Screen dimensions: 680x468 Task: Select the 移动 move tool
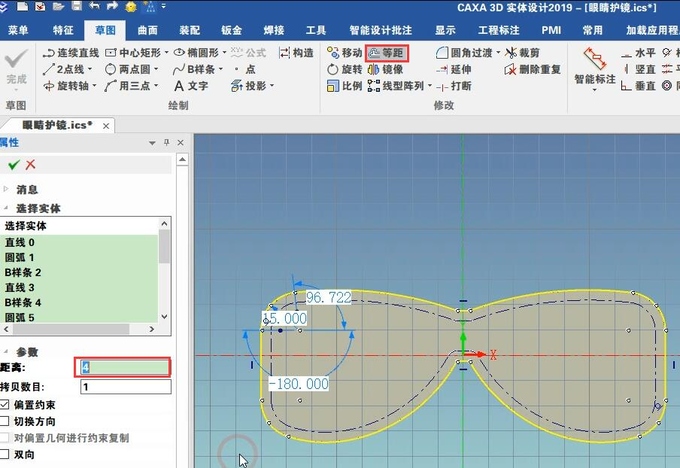345,53
